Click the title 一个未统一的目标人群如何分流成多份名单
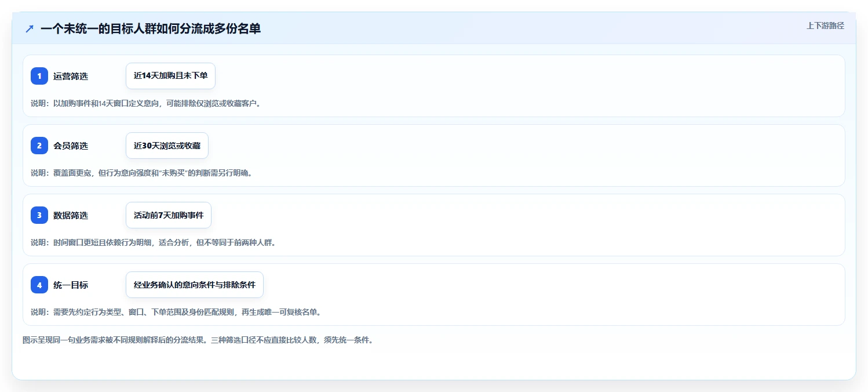The width and height of the screenshot is (868, 392). click(x=151, y=28)
